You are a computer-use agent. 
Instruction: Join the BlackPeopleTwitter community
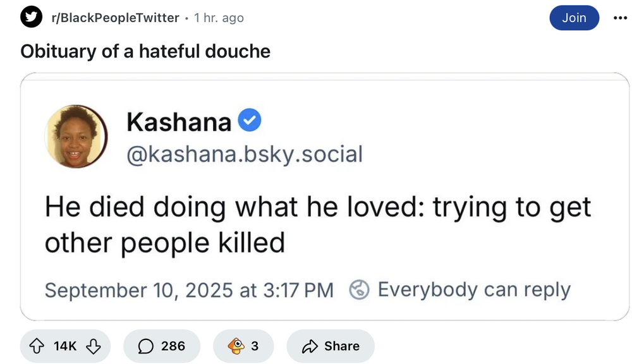(x=574, y=18)
